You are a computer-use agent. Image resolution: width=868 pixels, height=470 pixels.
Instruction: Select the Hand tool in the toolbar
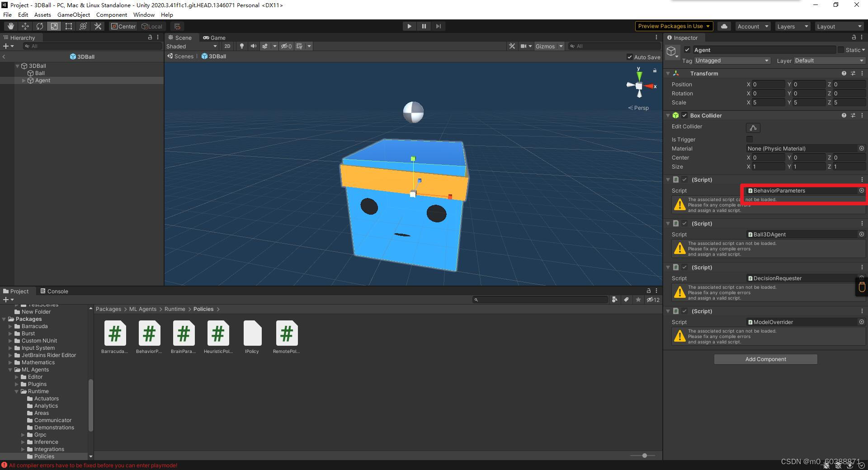coord(10,26)
